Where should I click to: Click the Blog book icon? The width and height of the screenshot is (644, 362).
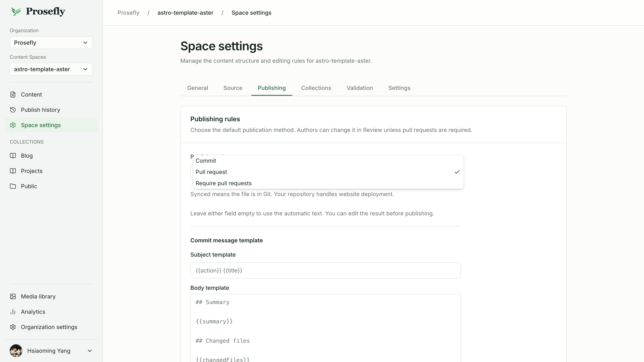[x=13, y=156]
